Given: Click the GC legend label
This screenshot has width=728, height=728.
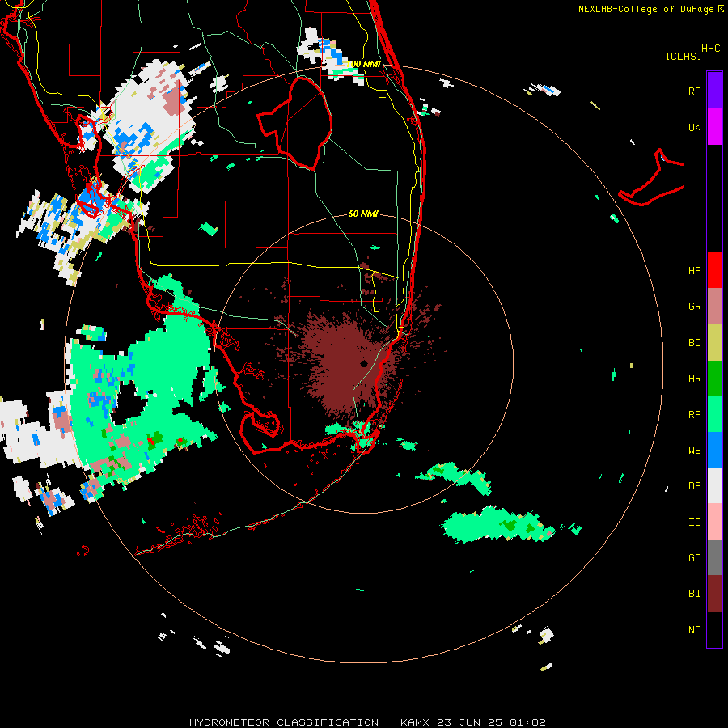Looking at the screenshot, I should 694,557.
